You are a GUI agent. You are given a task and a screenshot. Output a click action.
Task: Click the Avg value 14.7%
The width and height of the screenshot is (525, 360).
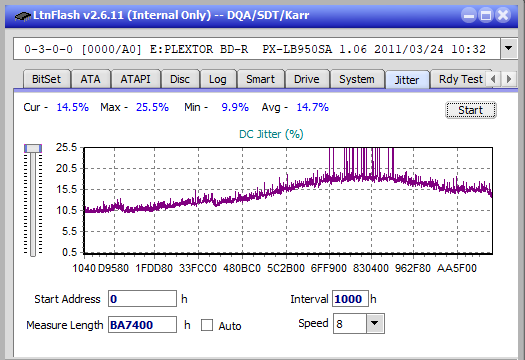pos(313,107)
